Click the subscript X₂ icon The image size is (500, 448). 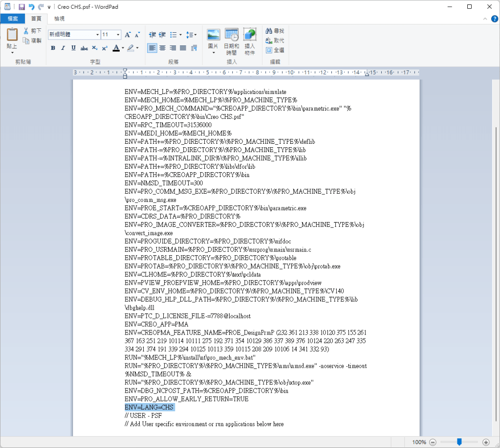tap(95, 48)
